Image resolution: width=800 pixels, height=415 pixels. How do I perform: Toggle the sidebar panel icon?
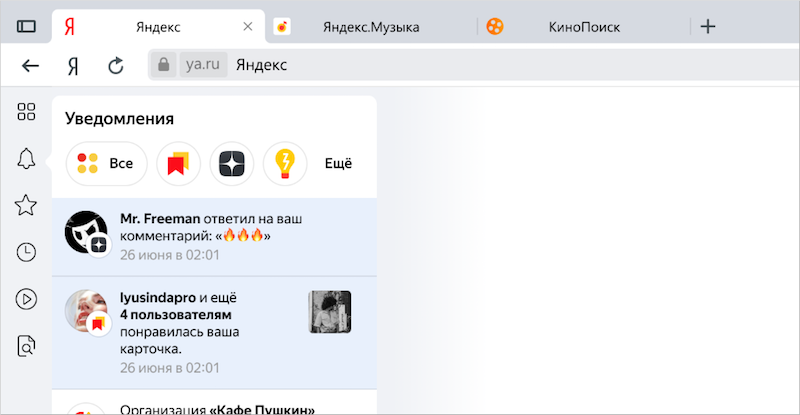pos(26,27)
